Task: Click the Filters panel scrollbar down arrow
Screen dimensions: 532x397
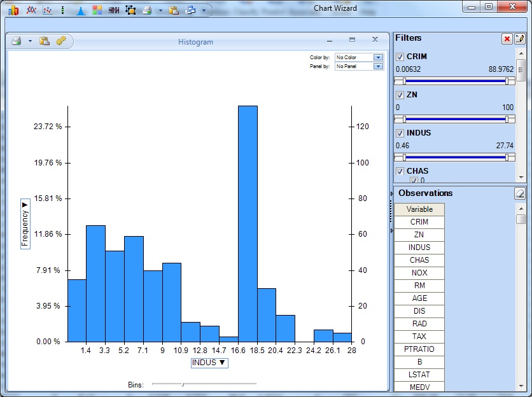Action: pos(521,177)
